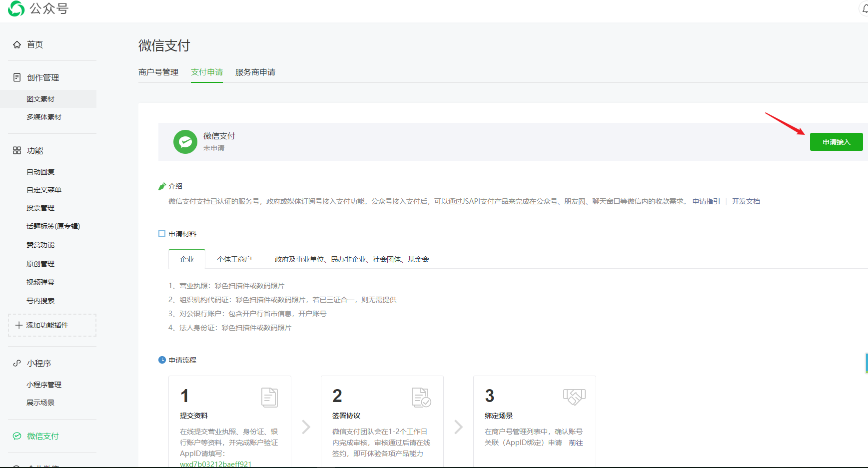Click the 微信支付 sidebar chat icon
Screen dimensions: 868x468
coord(17,436)
